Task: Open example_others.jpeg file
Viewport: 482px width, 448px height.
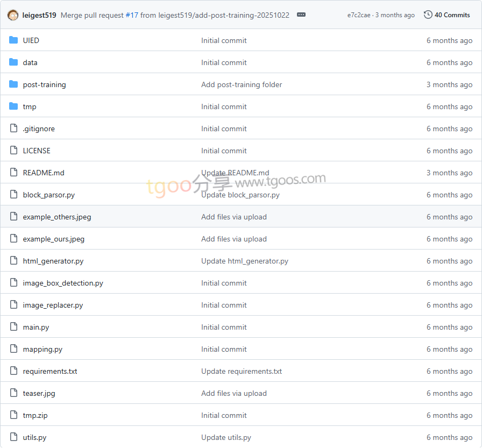Action: coord(57,217)
